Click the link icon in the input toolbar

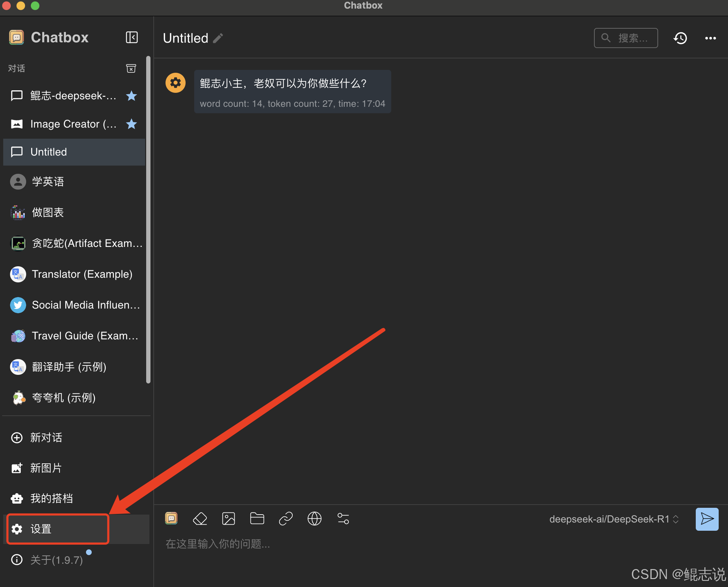click(286, 519)
